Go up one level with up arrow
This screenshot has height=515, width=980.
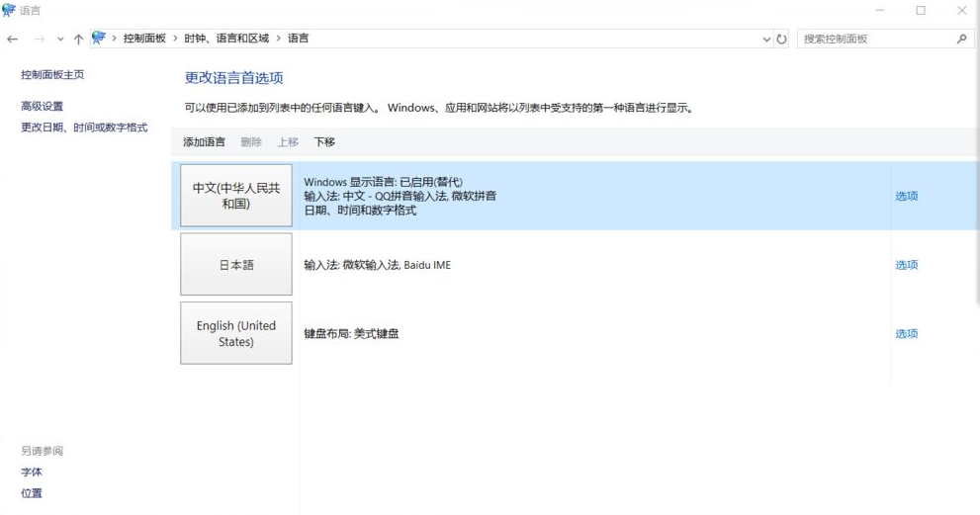click(x=78, y=39)
